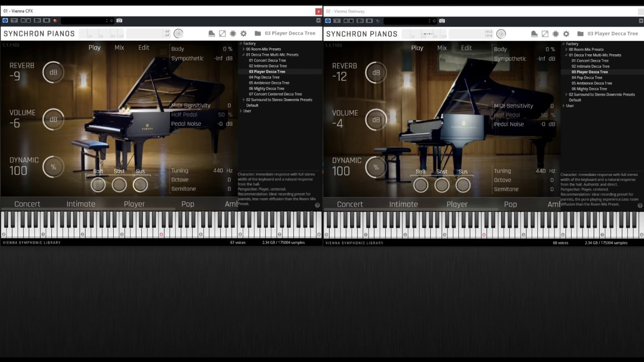Expand 00 Room-Mix Presets in Vienna CFX

(x=244, y=49)
